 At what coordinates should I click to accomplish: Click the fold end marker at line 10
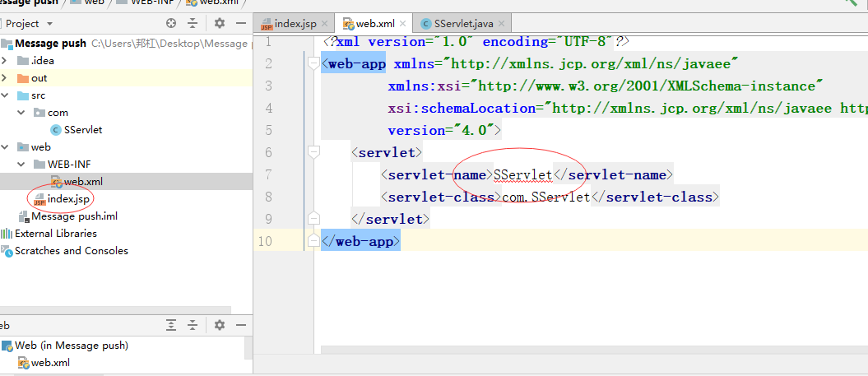pyautogui.click(x=313, y=239)
